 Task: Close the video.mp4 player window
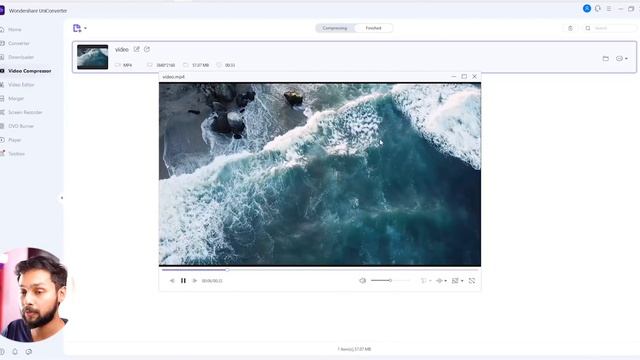[474, 76]
